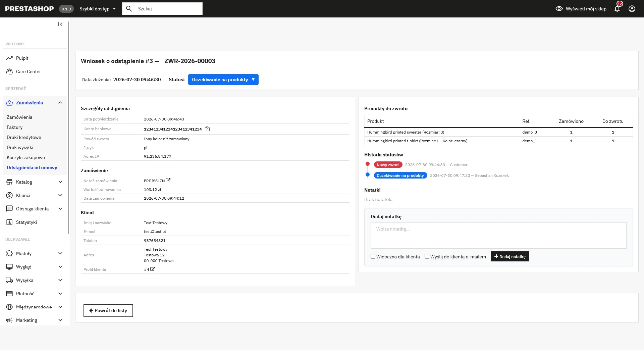Click the Wyświetl mój sklep link
This screenshot has width=644, height=350.
coord(586,9)
